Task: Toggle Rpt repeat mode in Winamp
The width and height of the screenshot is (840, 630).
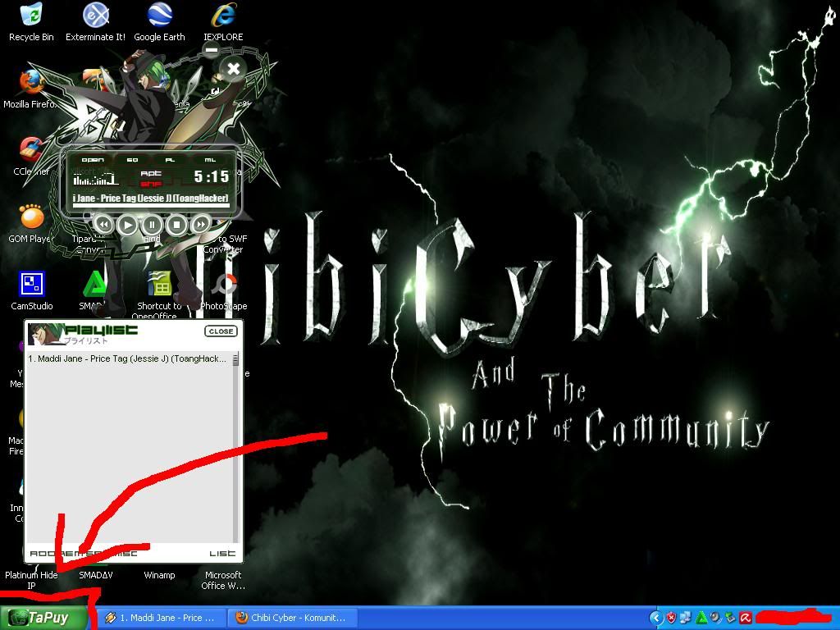Action: (x=151, y=173)
